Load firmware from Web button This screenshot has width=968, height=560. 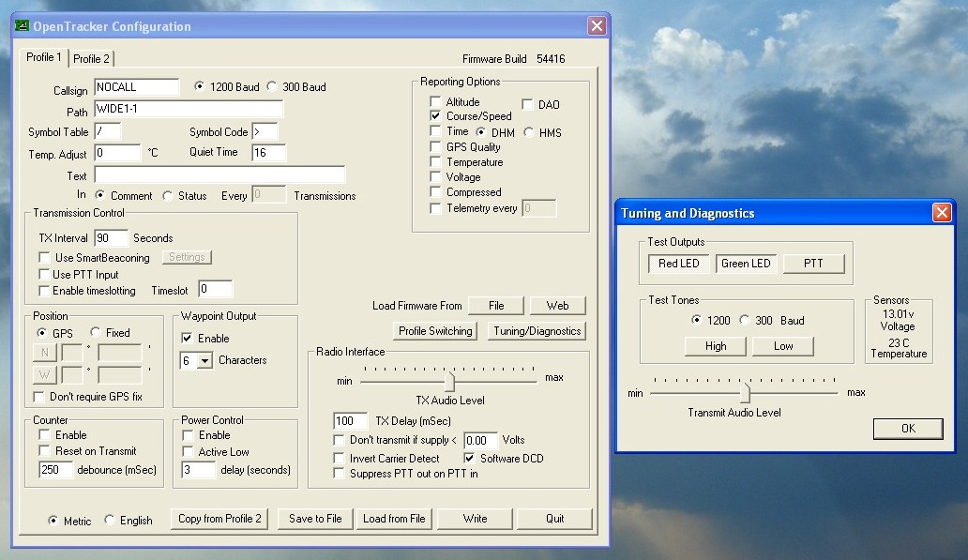[557, 306]
